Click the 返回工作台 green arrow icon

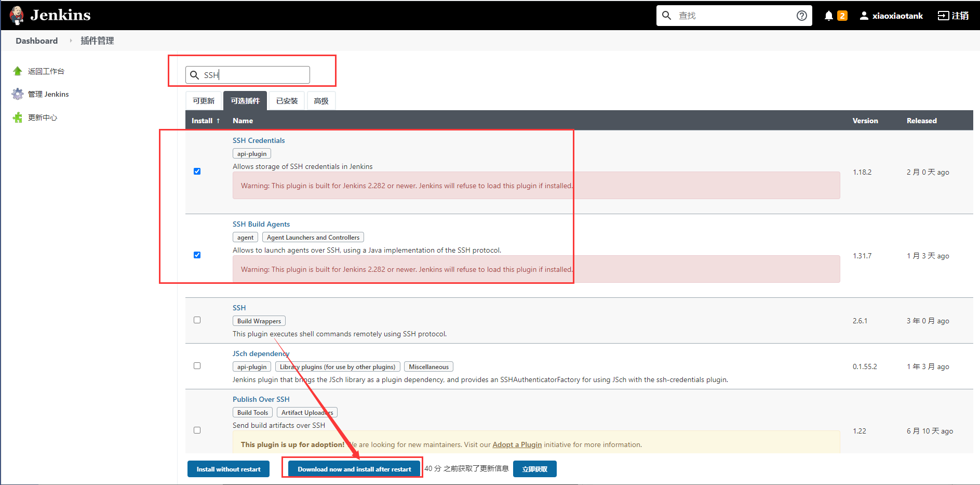(x=17, y=71)
